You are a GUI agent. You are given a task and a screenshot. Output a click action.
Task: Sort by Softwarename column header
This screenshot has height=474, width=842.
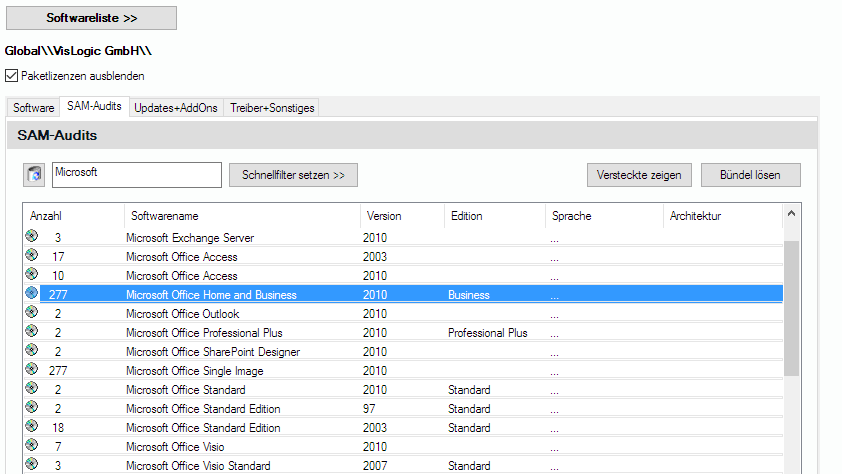[242, 216]
